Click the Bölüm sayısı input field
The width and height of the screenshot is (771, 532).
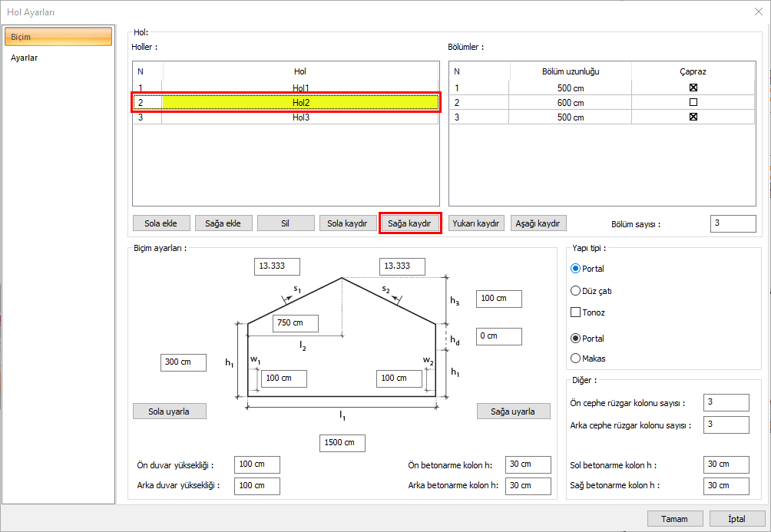click(x=733, y=223)
